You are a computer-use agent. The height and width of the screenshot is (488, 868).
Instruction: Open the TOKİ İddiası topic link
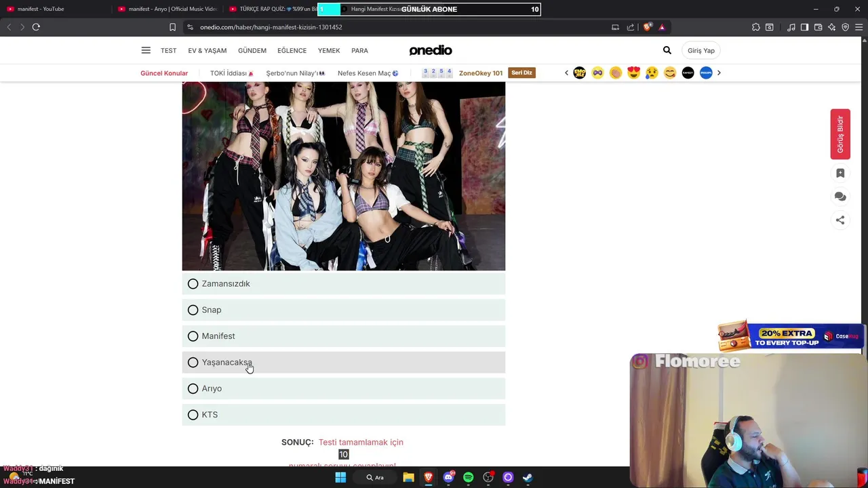click(232, 73)
